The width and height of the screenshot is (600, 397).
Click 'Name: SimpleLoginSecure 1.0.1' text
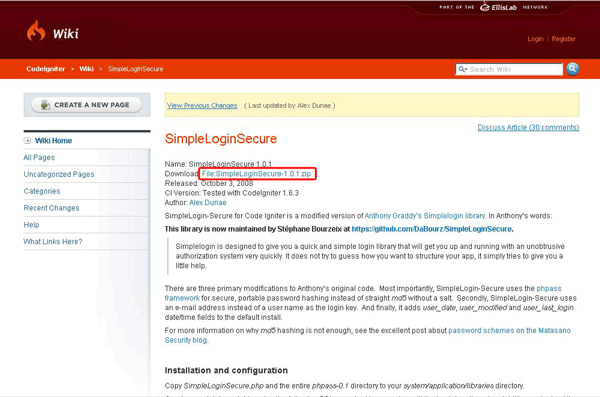(x=218, y=164)
